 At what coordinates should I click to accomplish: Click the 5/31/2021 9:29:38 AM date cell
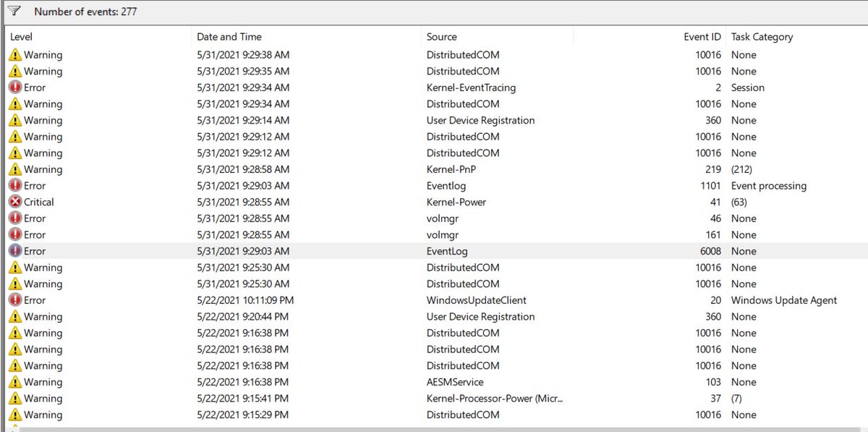point(242,55)
